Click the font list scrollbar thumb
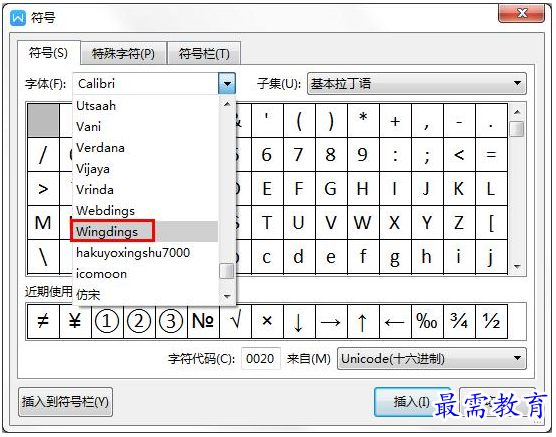Image resolution: width=556 pixels, height=437 pixels. click(x=227, y=271)
